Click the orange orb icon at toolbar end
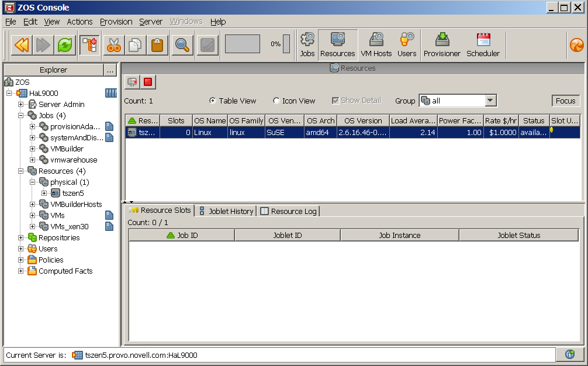 click(x=577, y=46)
